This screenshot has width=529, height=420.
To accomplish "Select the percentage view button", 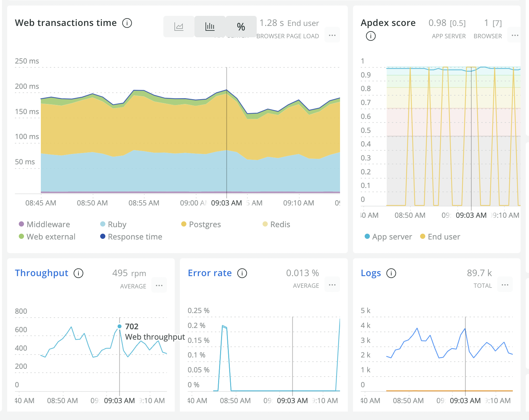I will 241,27.
